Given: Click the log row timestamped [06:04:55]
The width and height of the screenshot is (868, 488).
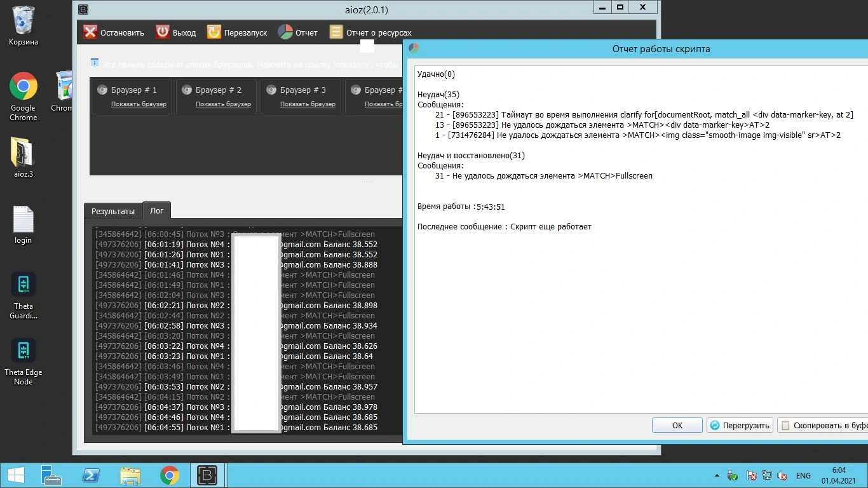Looking at the screenshot, I should click(236, 428).
